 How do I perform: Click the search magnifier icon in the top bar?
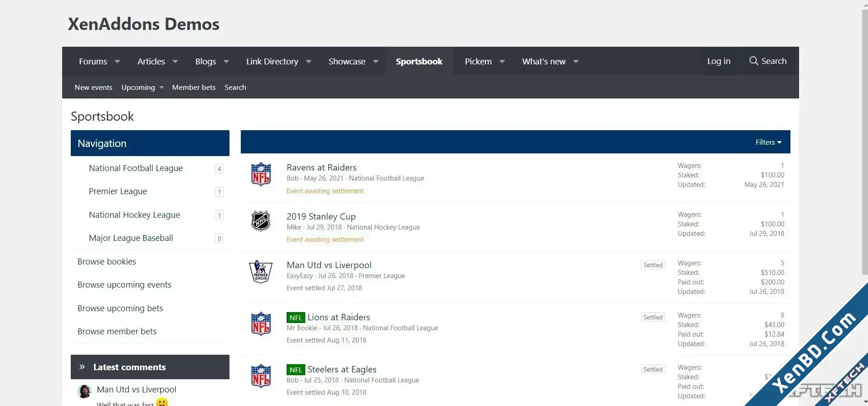point(754,61)
